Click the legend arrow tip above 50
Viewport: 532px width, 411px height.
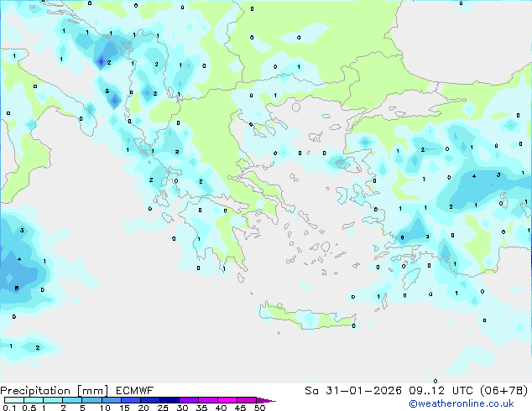tap(266, 400)
